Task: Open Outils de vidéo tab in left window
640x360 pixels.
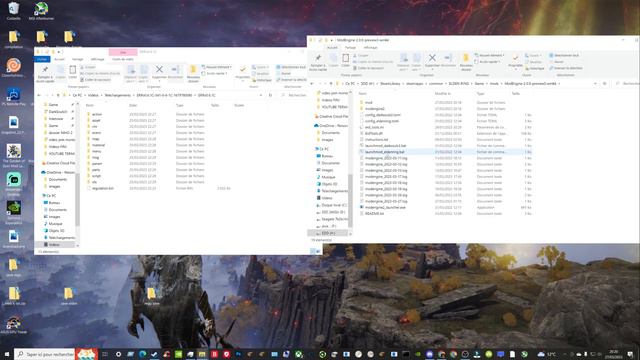Action: [123, 59]
